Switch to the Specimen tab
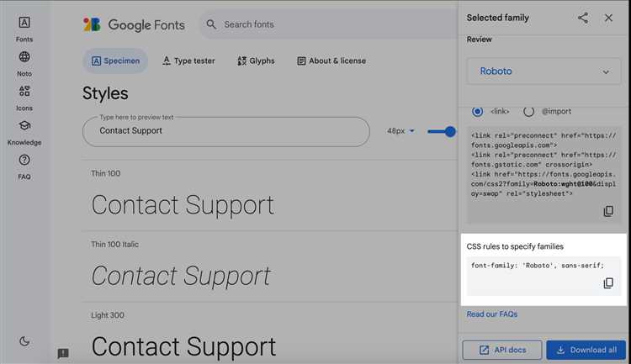This screenshot has height=364, width=631. point(115,61)
